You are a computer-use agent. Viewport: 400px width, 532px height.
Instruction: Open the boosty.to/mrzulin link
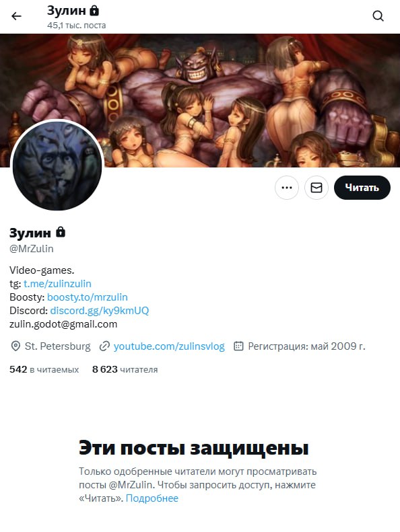coord(88,297)
